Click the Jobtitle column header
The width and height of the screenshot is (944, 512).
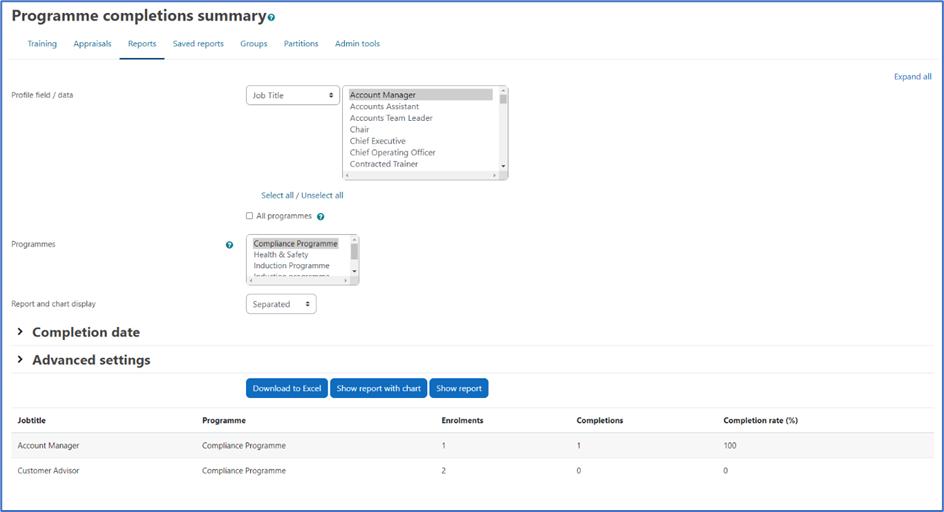pos(31,420)
